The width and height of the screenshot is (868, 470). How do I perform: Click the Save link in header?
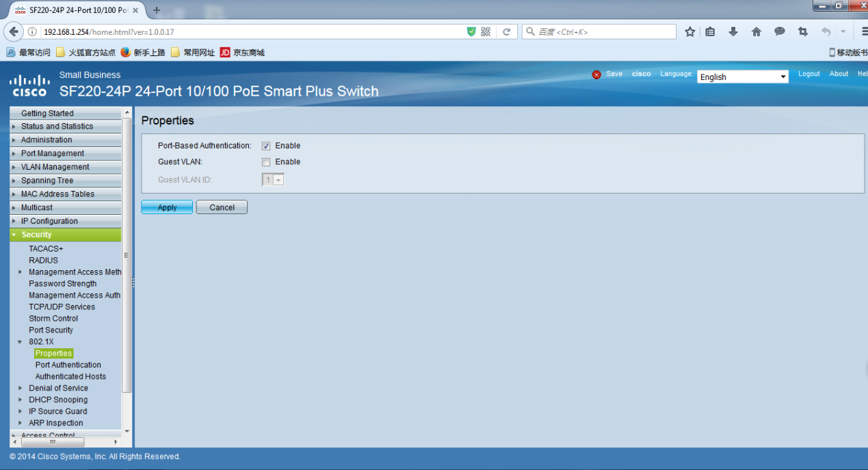click(x=614, y=74)
